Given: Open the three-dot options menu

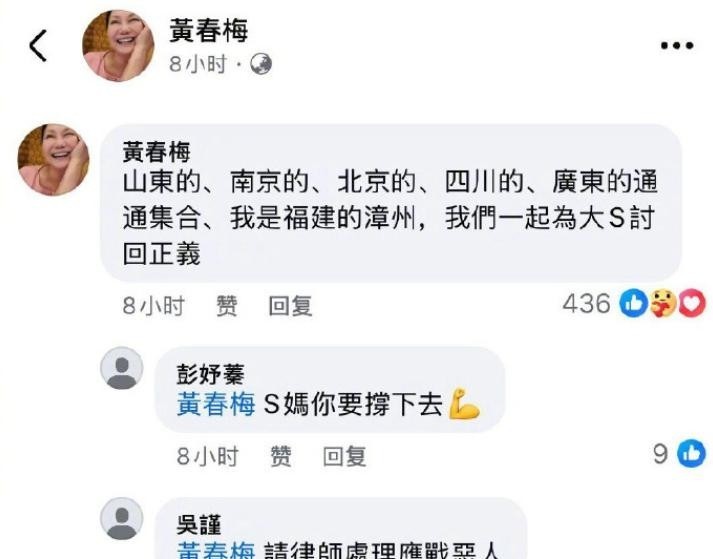Looking at the screenshot, I should 677,45.
